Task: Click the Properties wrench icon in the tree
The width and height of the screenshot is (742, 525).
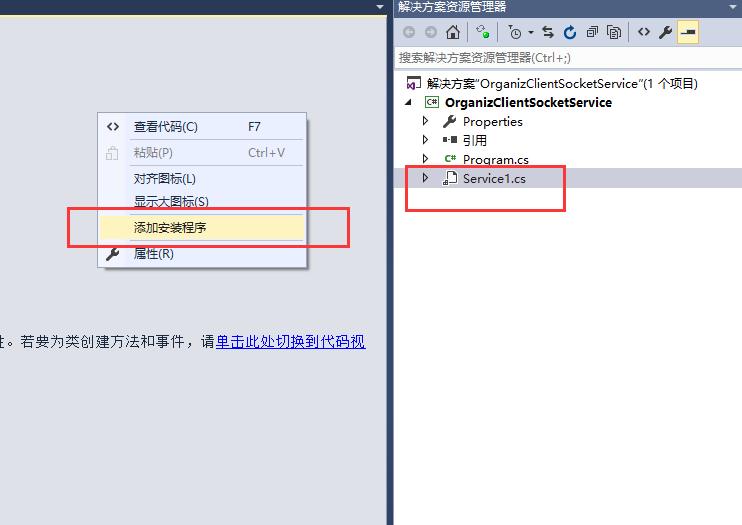Action: coord(450,122)
